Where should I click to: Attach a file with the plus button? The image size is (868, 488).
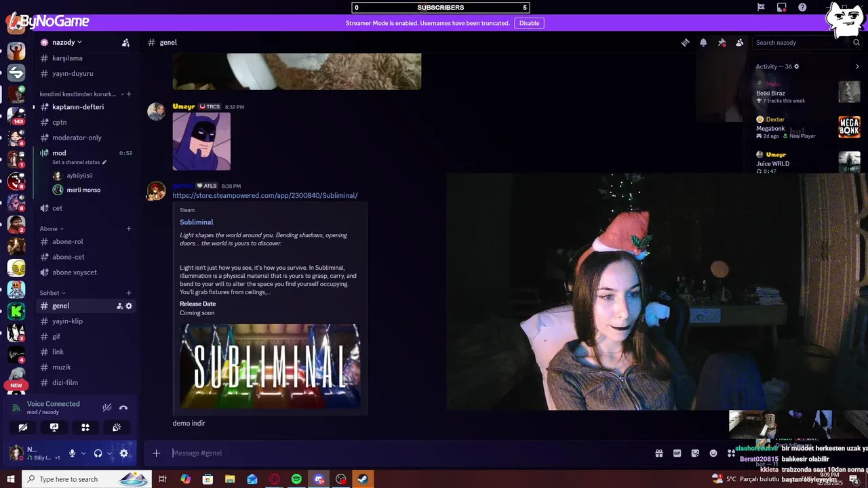pyautogui.click(x=156, y=453)
